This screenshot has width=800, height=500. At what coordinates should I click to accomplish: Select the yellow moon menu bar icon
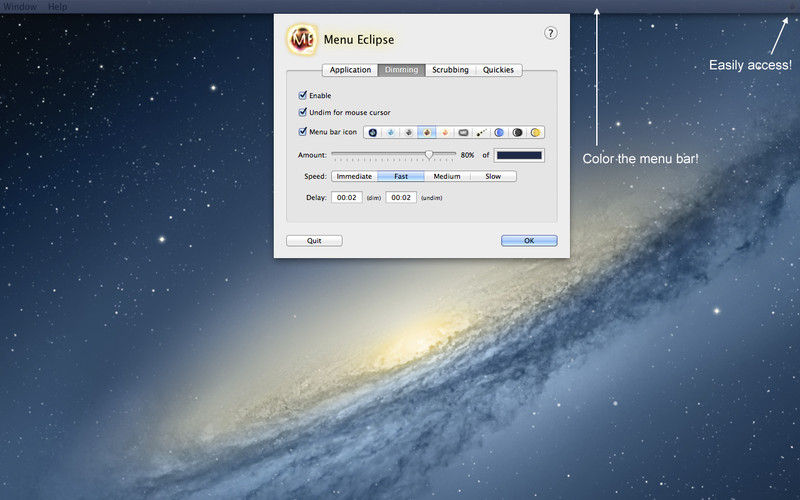(x=535, y=132)
